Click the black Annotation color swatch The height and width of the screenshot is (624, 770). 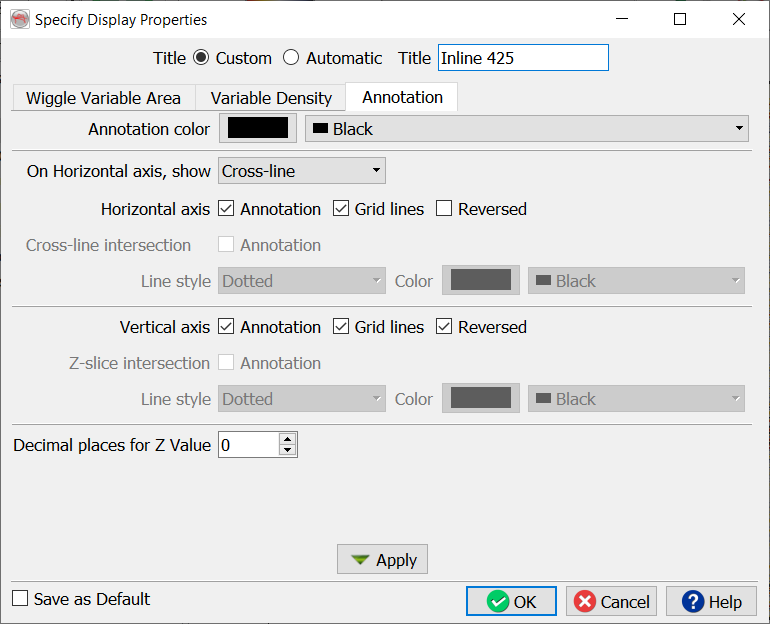tap(258, 129)
